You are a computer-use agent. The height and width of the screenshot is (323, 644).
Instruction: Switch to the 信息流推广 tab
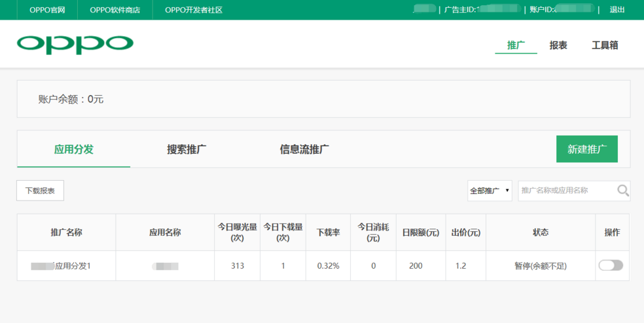(x=304, y=149)
